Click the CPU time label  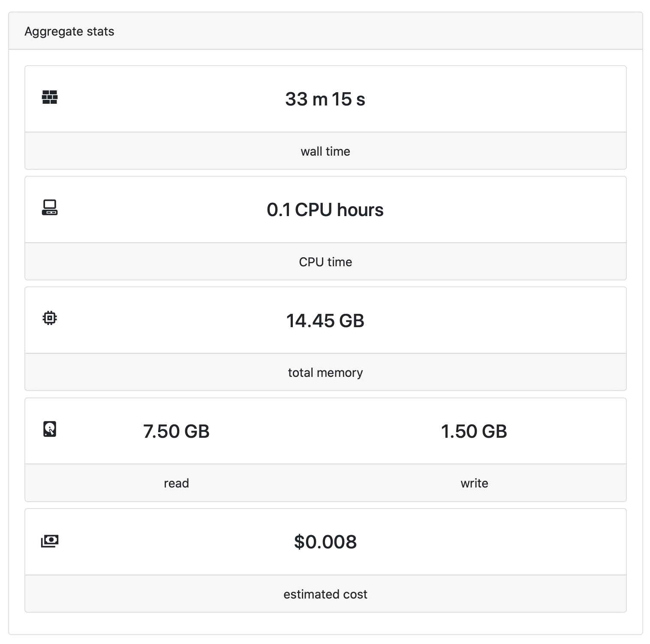pos(325,262)
